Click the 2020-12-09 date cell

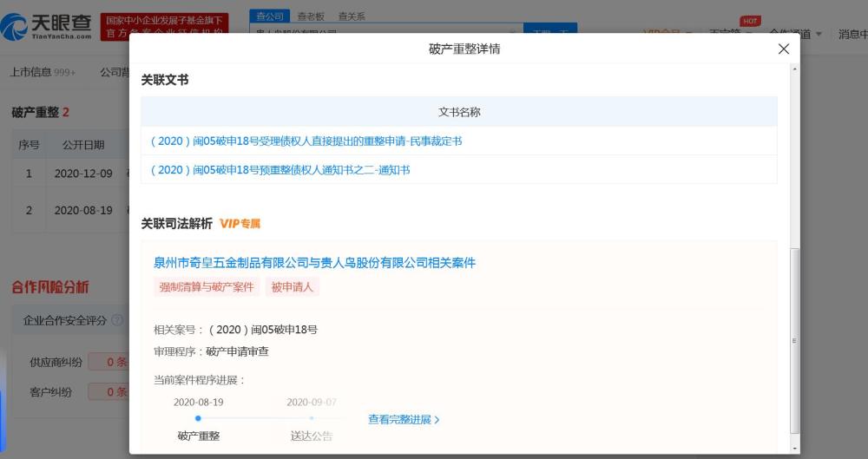[83, 174]
